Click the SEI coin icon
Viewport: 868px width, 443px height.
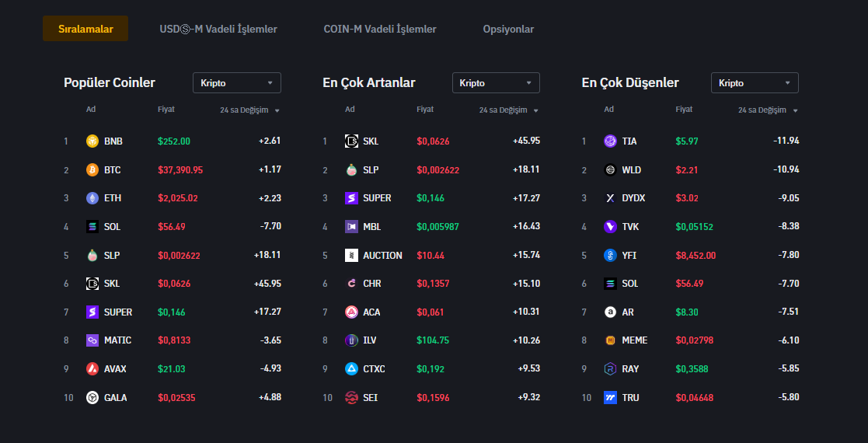(351, 397)
